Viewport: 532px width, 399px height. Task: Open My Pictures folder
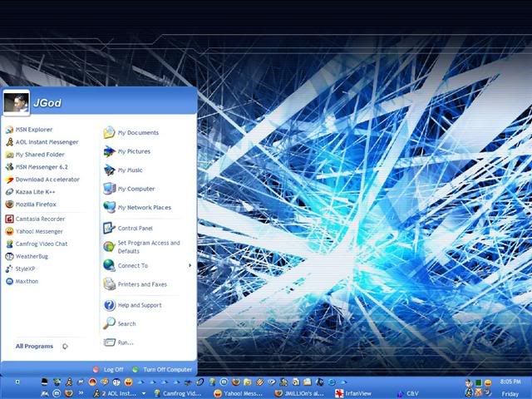pos(127,151)
